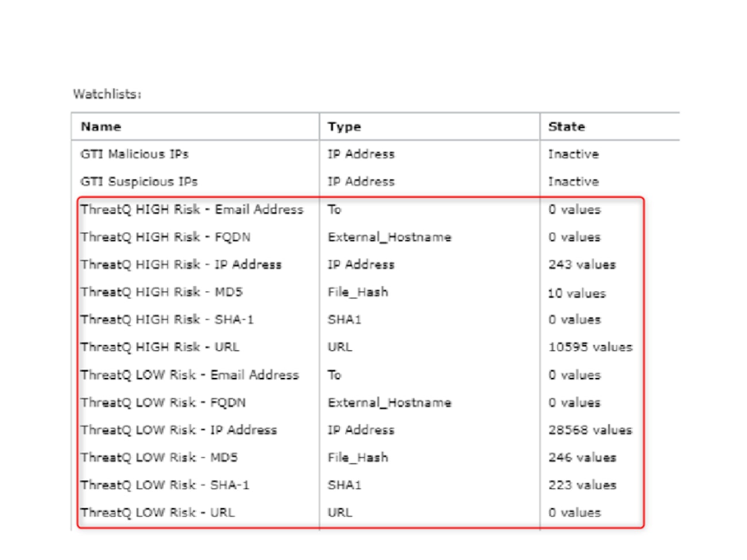The image size is (747, 560).
Task: Click ThreatQ LOW Risk - FQDN entry
Action: pos(163,403)
